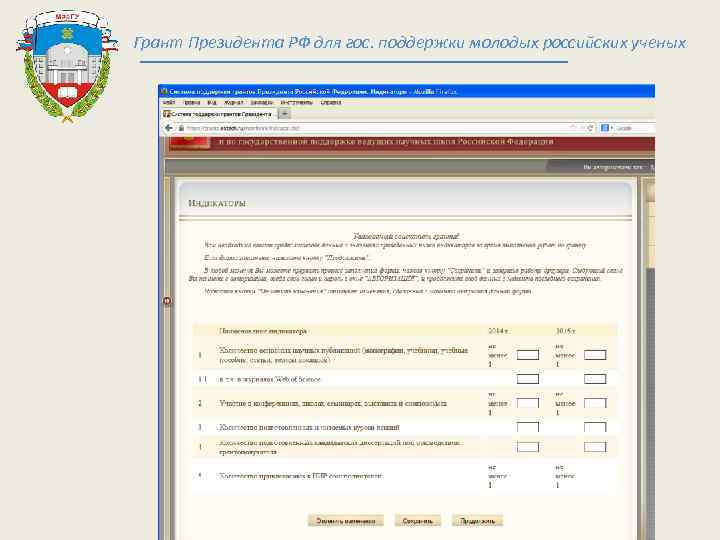Click the 2015 field for scientific publications count

pos(595,355)
